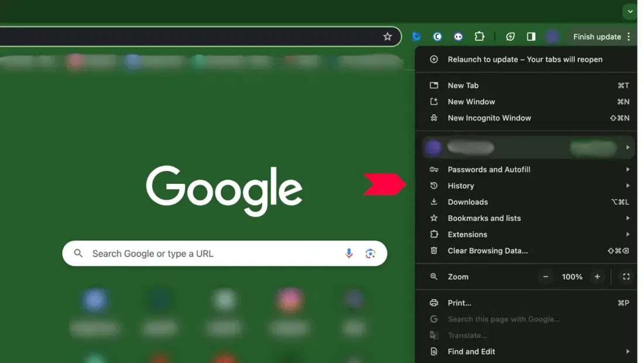
Task: Click the Relaunch to update arrow-circle icon
Action: pyautogui.click(x=434, y=59)
